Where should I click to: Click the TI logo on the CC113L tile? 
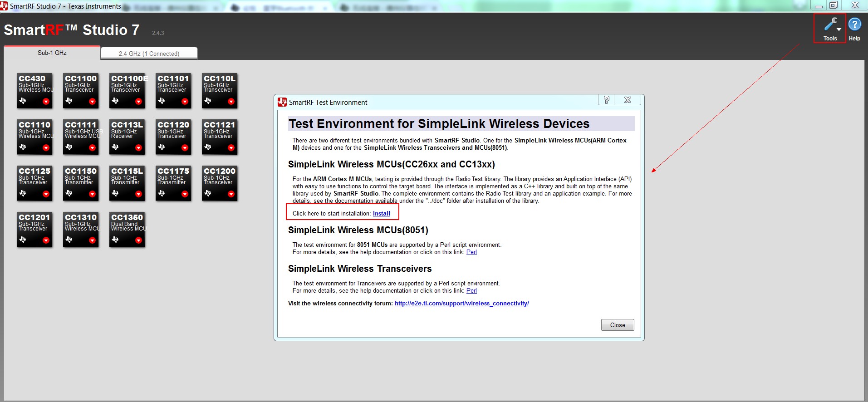115,147
